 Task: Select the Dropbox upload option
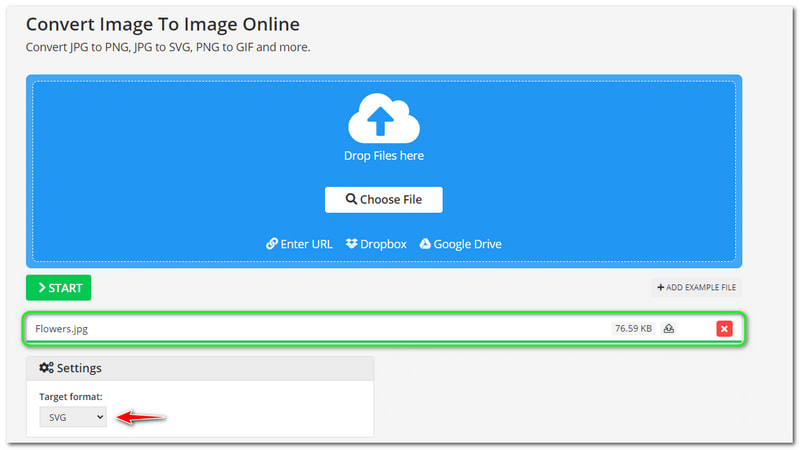tap(383, 244)
